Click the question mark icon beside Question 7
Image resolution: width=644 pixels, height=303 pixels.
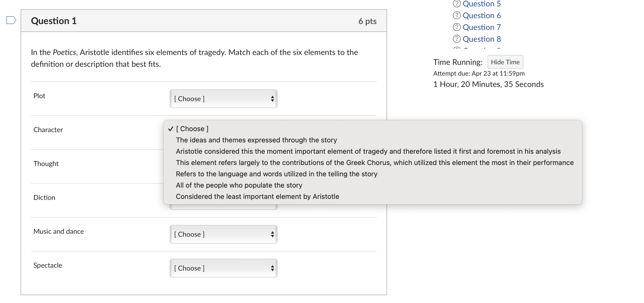tap(457, 27)
